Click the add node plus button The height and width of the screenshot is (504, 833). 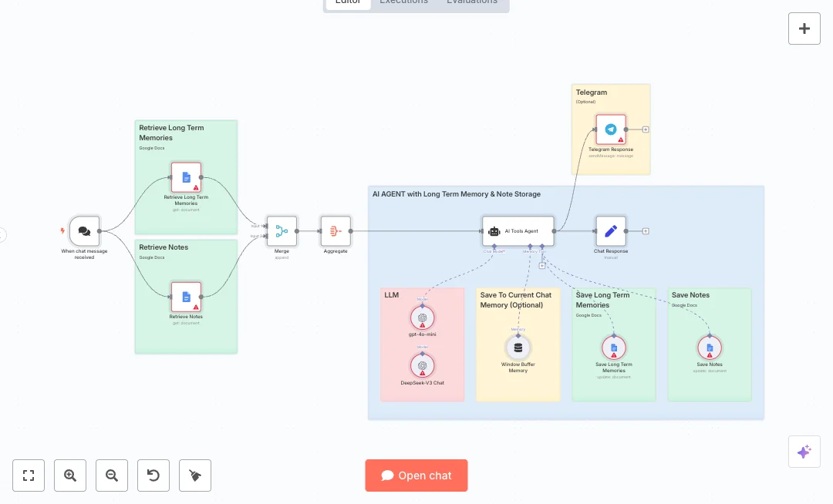click(x=804, y=29)
